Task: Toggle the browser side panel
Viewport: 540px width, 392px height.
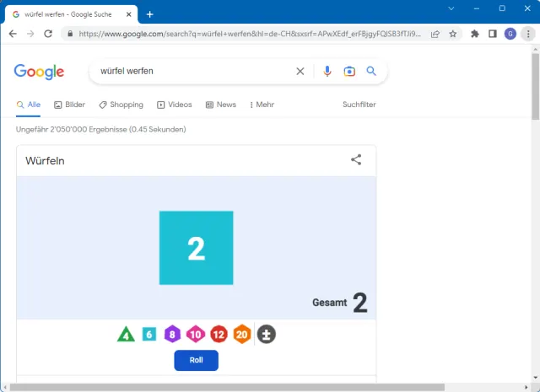Action: tap(493, 34)
